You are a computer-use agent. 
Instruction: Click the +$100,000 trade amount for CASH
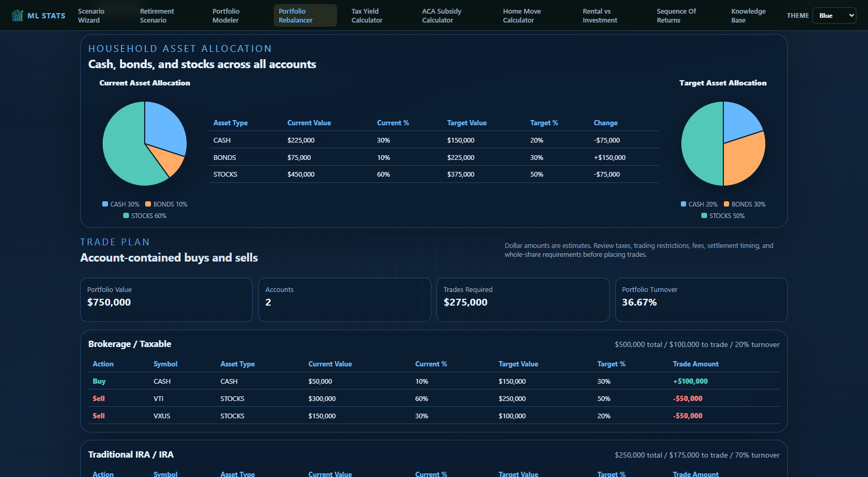(x=690, y=381)
